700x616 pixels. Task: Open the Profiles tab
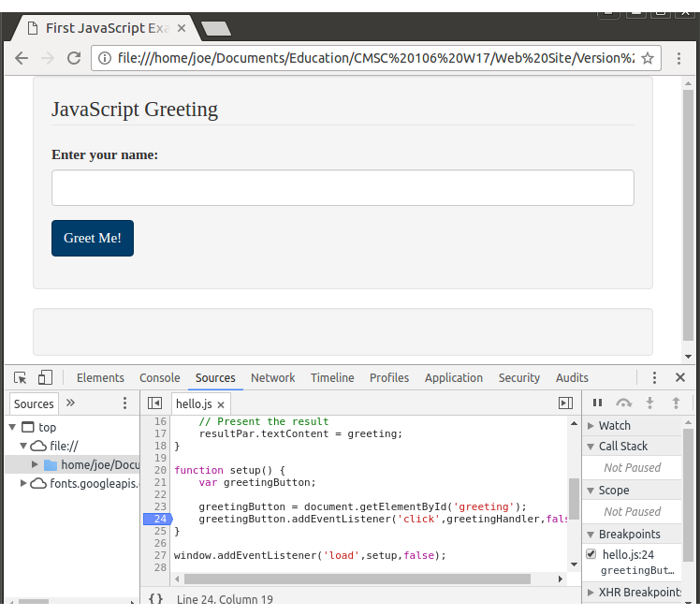point(389,378)
